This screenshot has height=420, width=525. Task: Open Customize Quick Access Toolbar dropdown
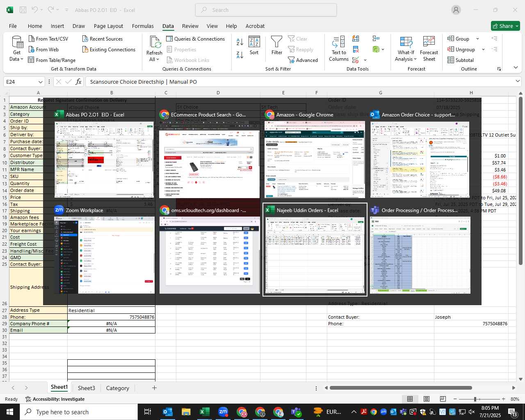coord(66,10)
